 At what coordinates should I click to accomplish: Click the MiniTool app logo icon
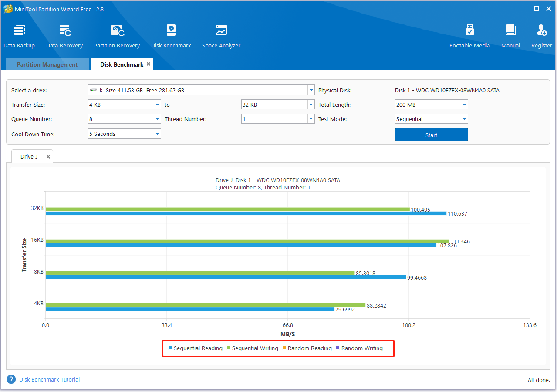click(9, 9)
